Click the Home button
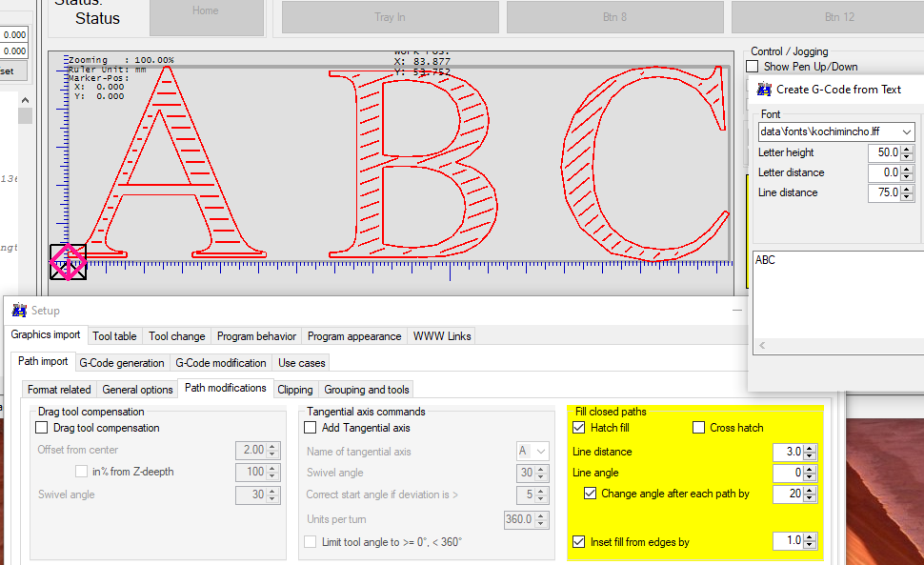This screenshot has width=924, height=565. (x=205, y=11)
